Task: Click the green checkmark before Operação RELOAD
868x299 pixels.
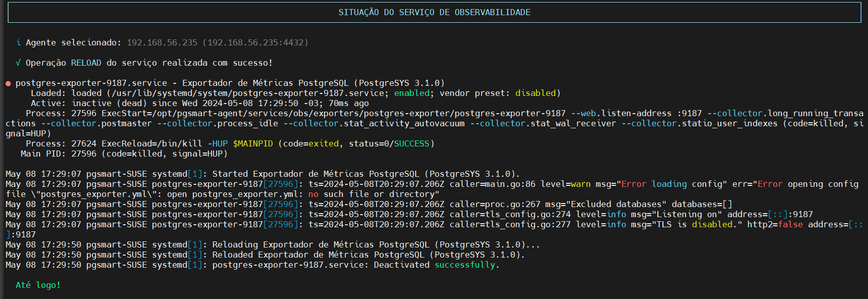Action: [18, 63]
